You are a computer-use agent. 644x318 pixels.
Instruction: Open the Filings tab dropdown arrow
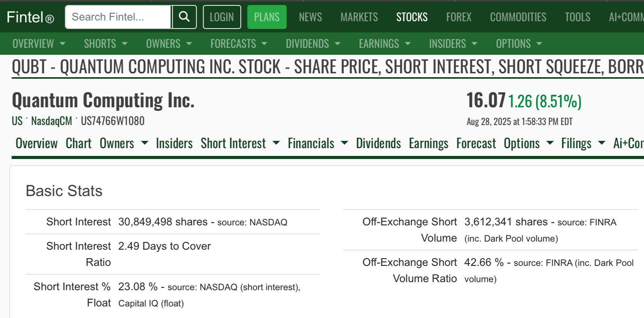602,143
